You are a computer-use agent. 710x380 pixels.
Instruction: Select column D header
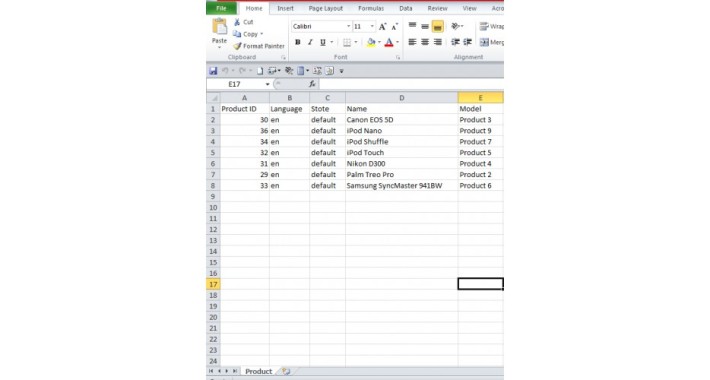pos(401,98)
